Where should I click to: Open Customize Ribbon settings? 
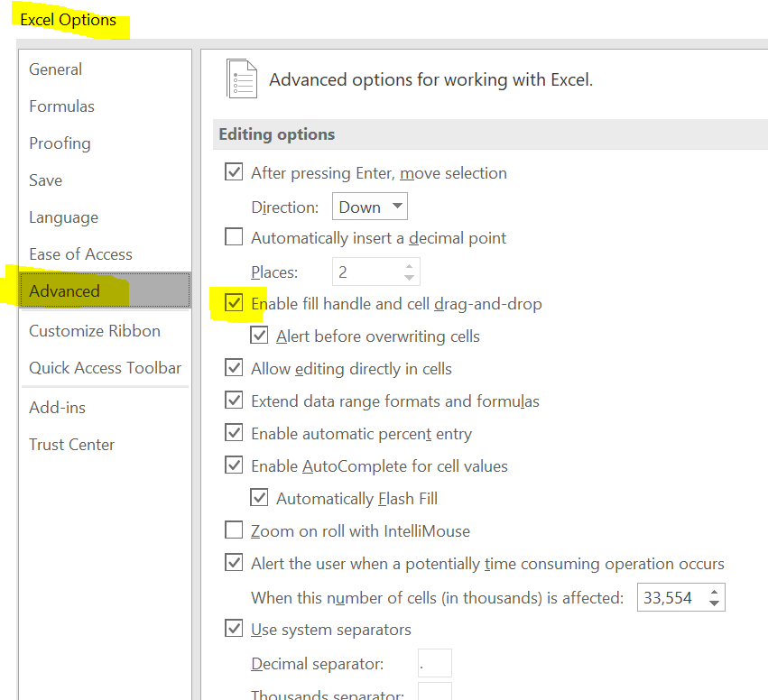95,331
